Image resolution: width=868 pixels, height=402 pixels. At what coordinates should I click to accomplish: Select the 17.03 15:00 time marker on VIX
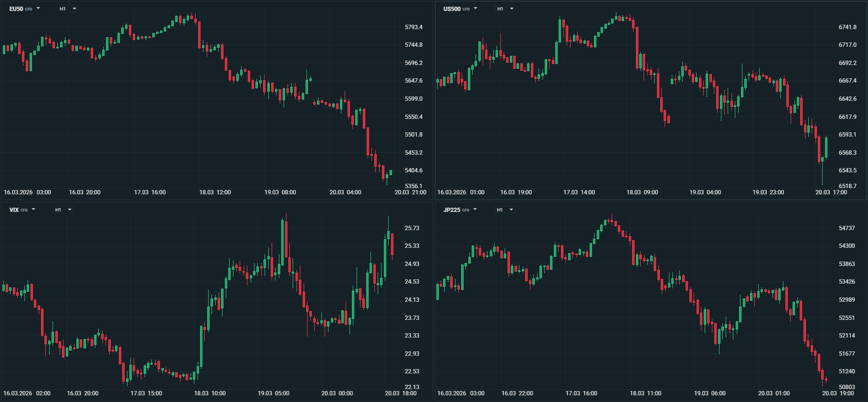click(x=146, y=393)
